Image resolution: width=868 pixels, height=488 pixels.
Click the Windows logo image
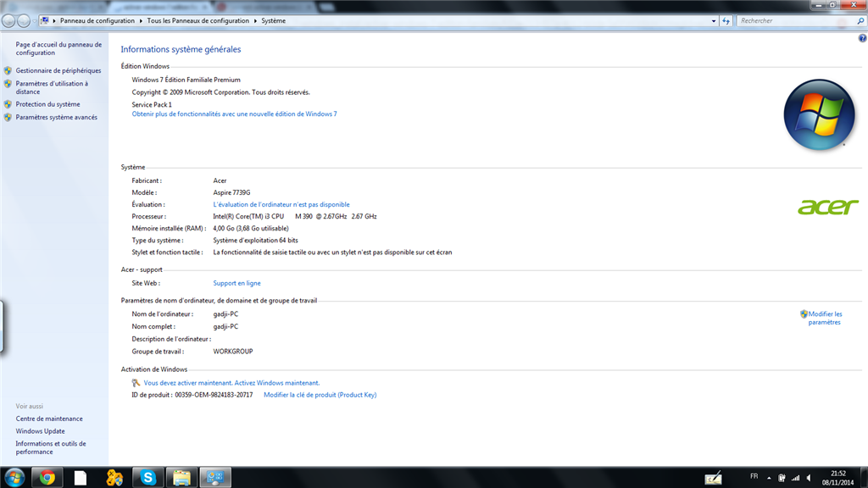click(x=820, y=114)
